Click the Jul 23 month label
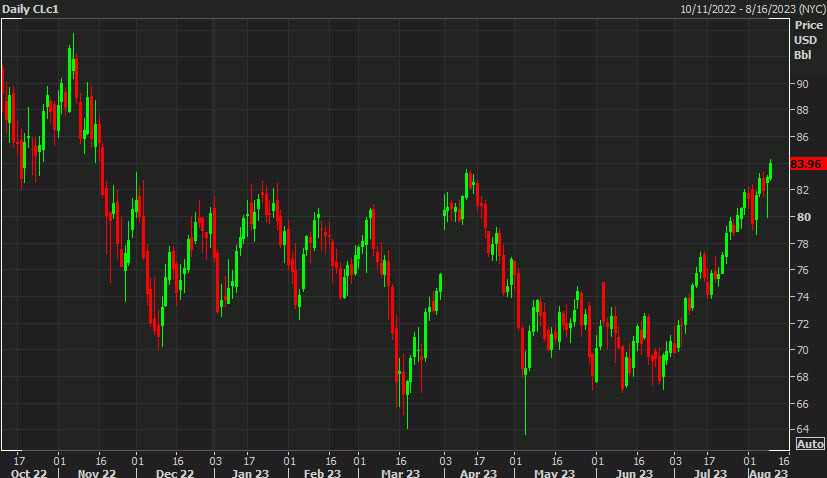Viewport: 827px width, 478px height. click(710, 473)
